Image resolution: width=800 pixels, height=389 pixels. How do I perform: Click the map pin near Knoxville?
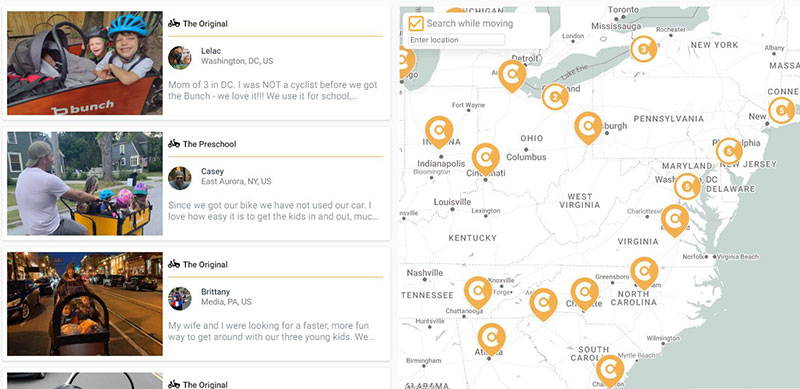pyautogui.click(x=478, y=293)
